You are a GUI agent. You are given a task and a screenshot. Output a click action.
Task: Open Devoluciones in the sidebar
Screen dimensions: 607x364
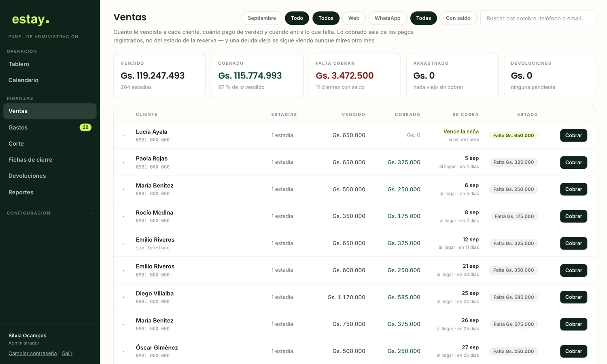coord(50,176)
